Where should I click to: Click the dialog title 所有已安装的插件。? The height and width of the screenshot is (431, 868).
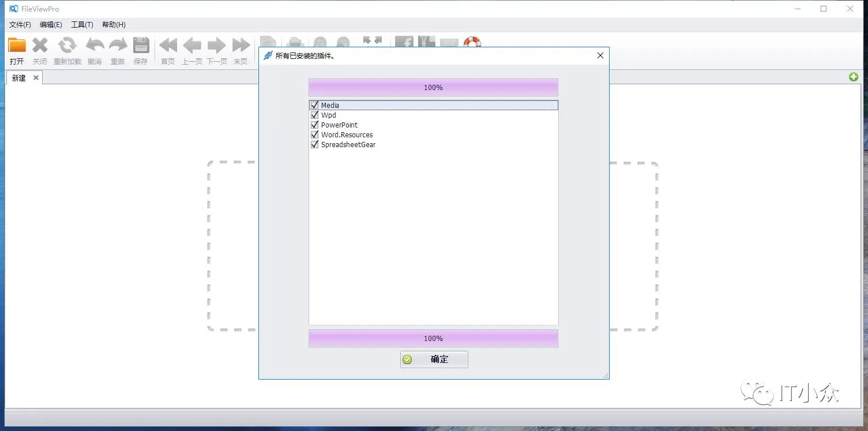pyautogui.click(x=305, y=56)
